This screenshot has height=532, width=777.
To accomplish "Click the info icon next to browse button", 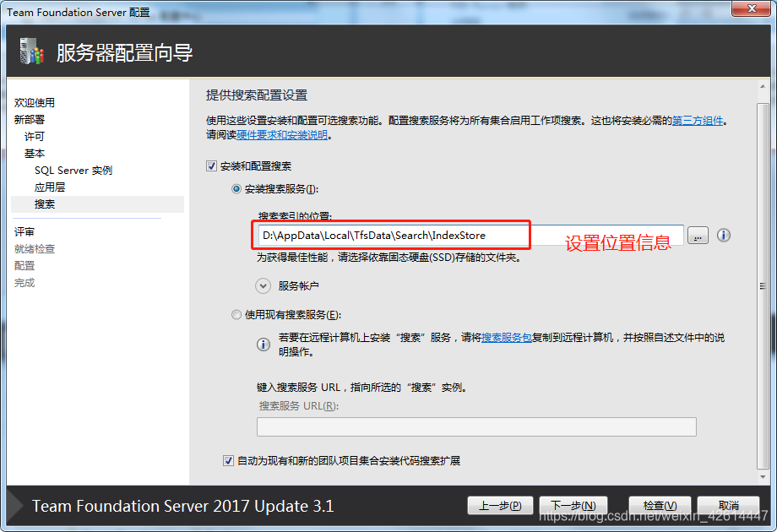I will (x=724, y=236).
